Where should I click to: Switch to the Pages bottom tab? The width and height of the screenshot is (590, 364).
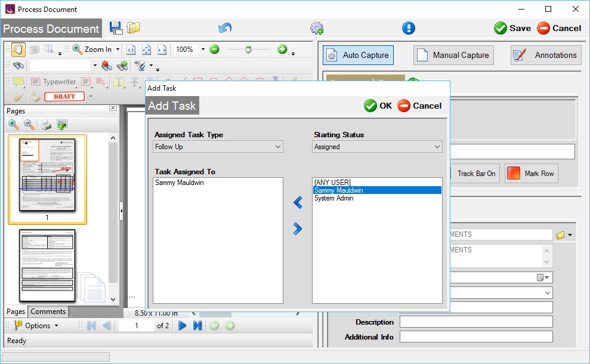click(x=16, y=311)
